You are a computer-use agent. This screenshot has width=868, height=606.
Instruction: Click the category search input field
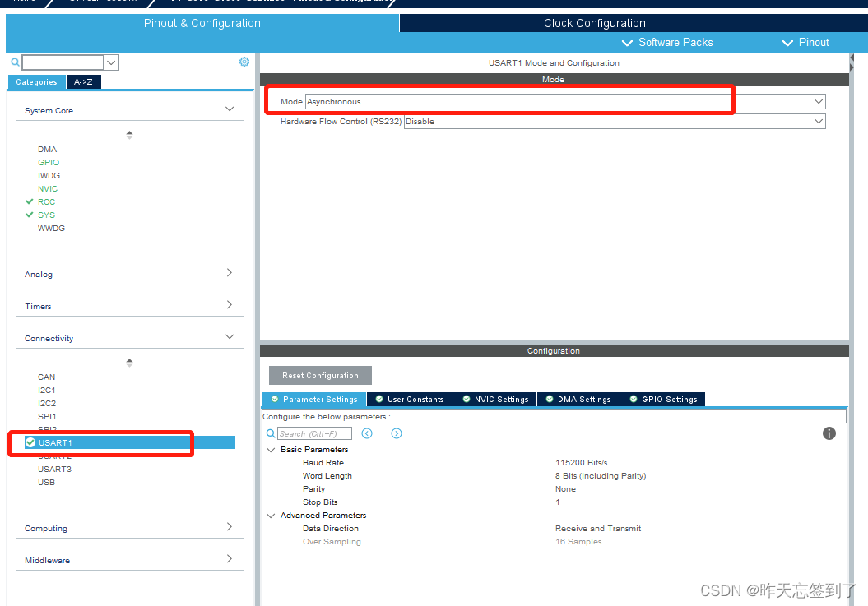coord(63,62)
